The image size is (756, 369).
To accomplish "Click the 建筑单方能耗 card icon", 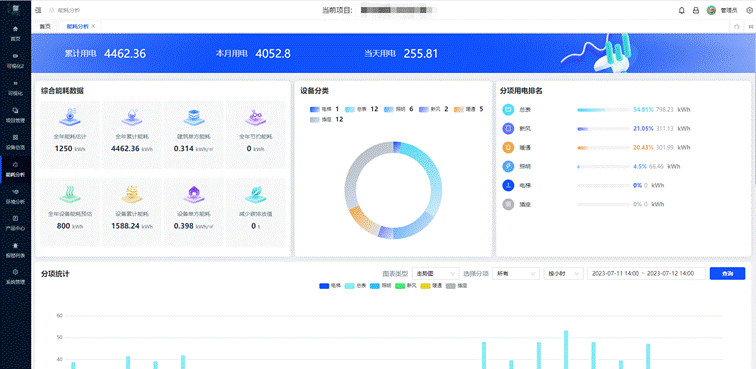I will (193, 117).
